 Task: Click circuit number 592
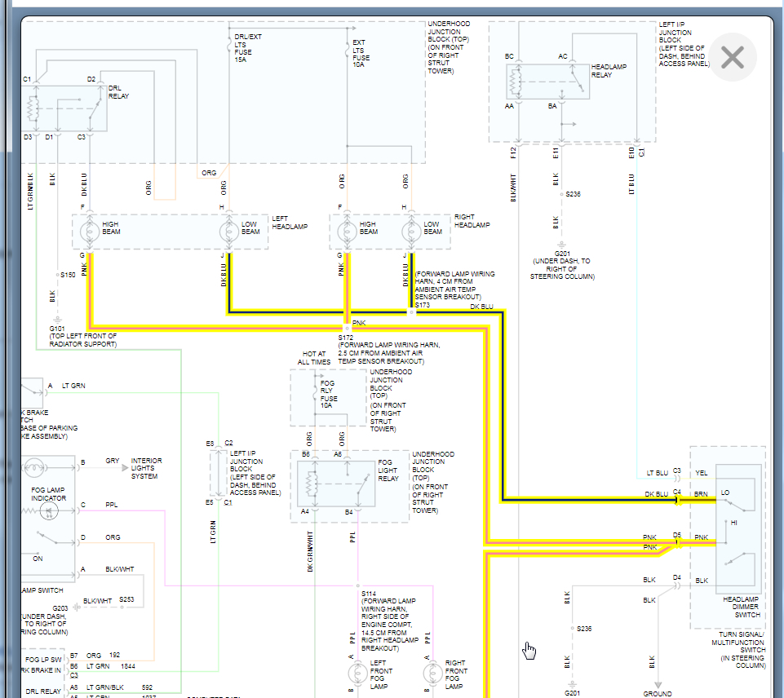(x=147, y=687)
